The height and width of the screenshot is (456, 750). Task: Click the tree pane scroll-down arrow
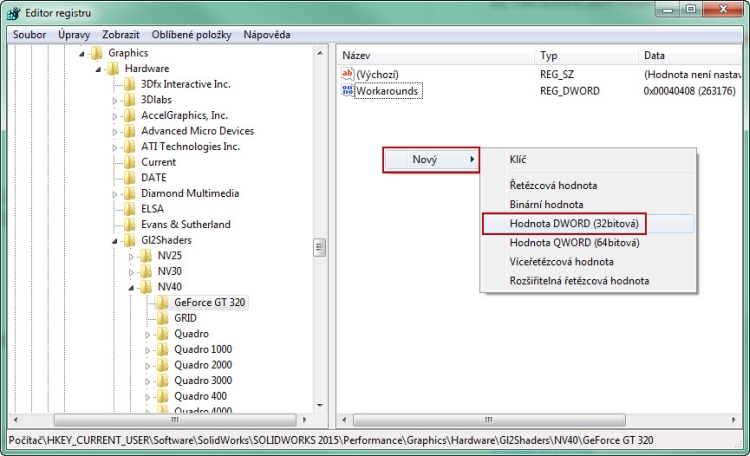(320, 406)
